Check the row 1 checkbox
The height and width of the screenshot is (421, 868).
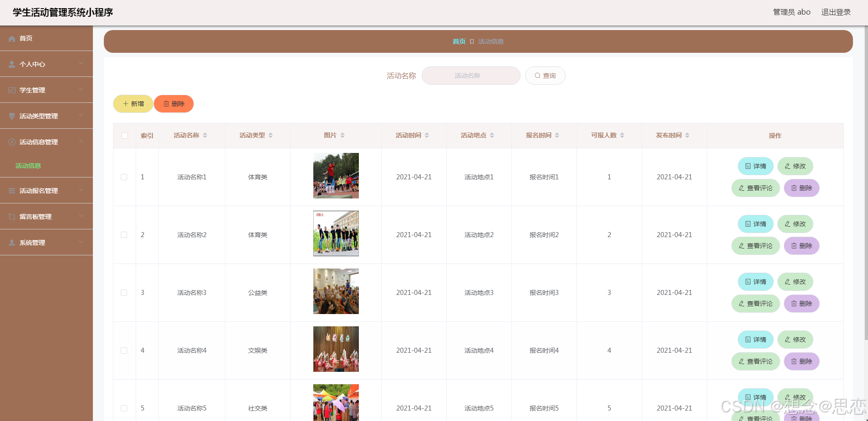pyautogui.click(x=124, y=177)
